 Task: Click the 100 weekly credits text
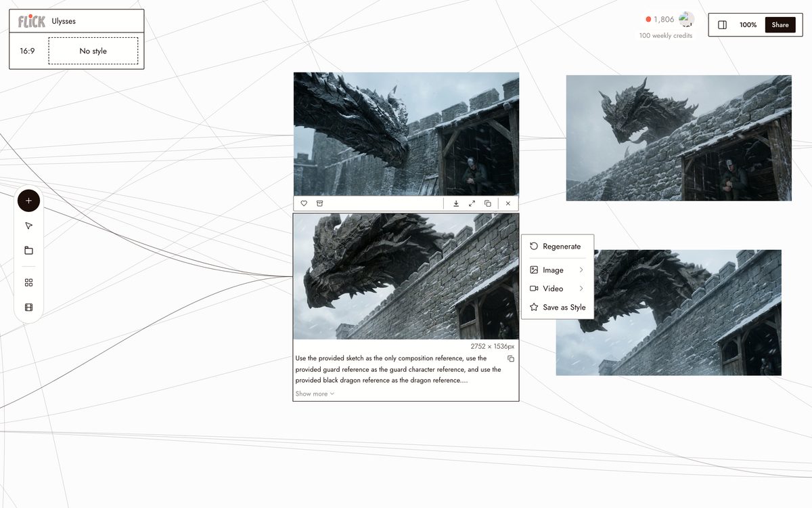[666, 36]
